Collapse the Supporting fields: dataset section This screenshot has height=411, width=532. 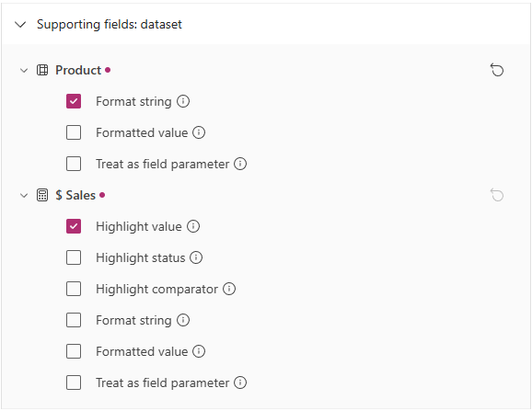pyautogui.click(x=20, y=25)
